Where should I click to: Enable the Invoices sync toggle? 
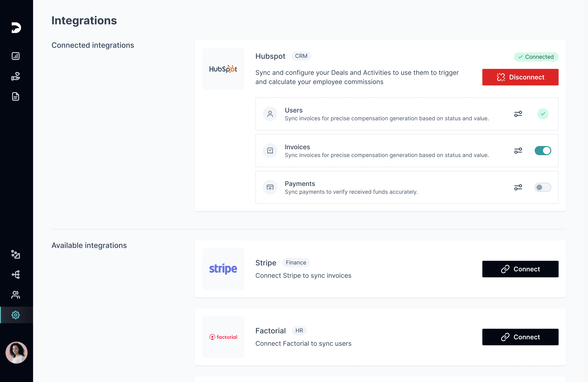542,150
